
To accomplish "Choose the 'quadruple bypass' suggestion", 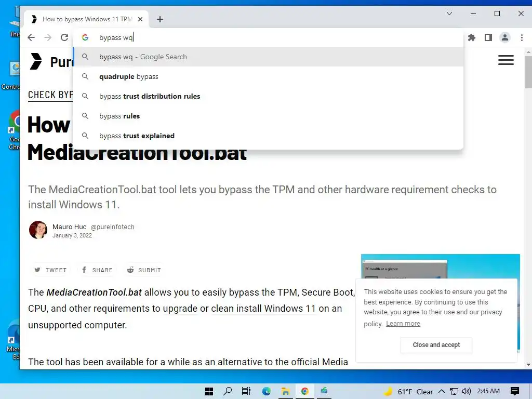I will tap(268, 76).
